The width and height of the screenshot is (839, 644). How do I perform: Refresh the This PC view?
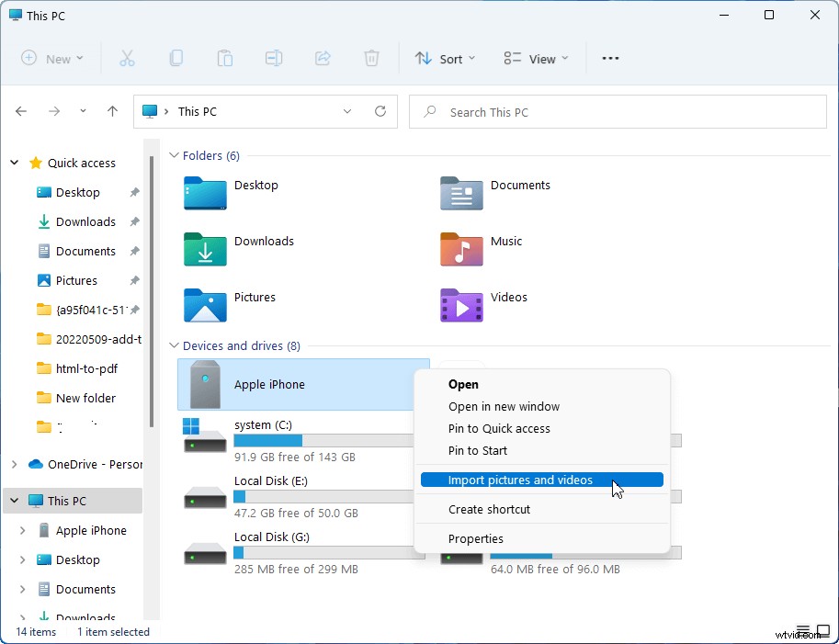(380, 111)
